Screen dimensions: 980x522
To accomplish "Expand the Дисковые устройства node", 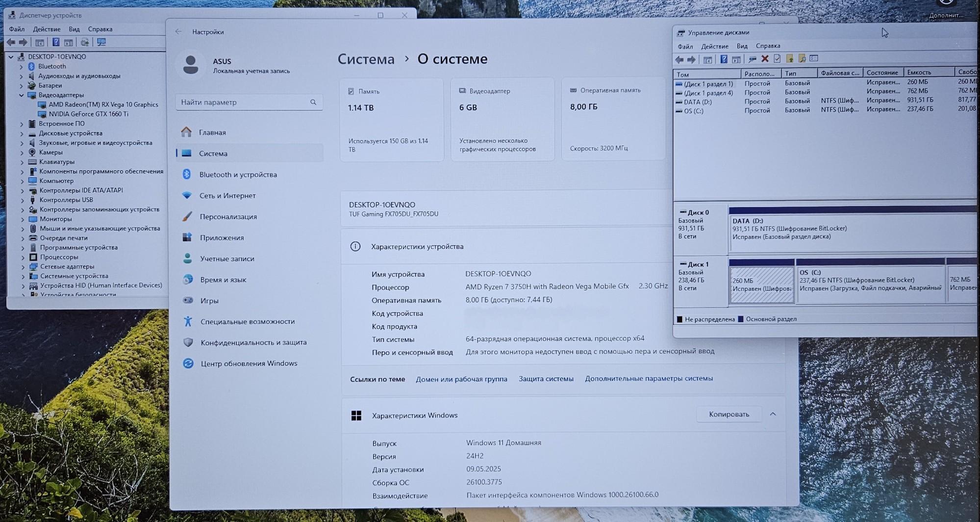I will click(x=22, y=133).
